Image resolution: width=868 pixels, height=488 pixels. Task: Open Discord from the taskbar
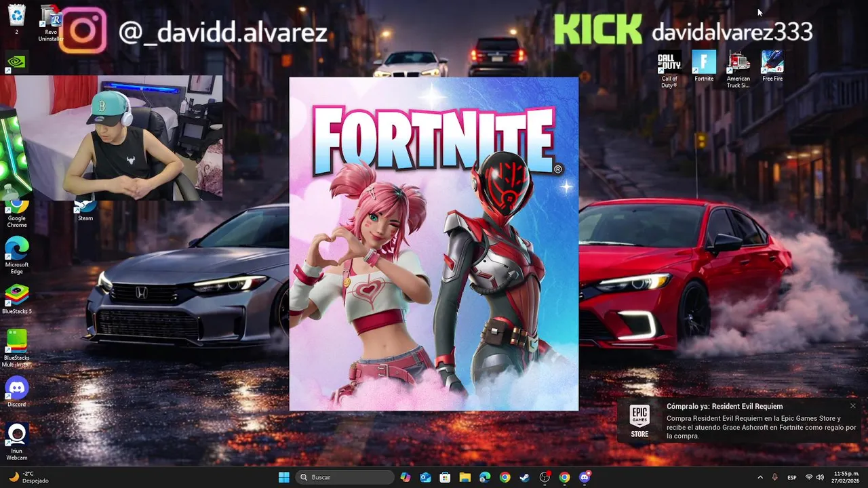[x=585, y=477]
